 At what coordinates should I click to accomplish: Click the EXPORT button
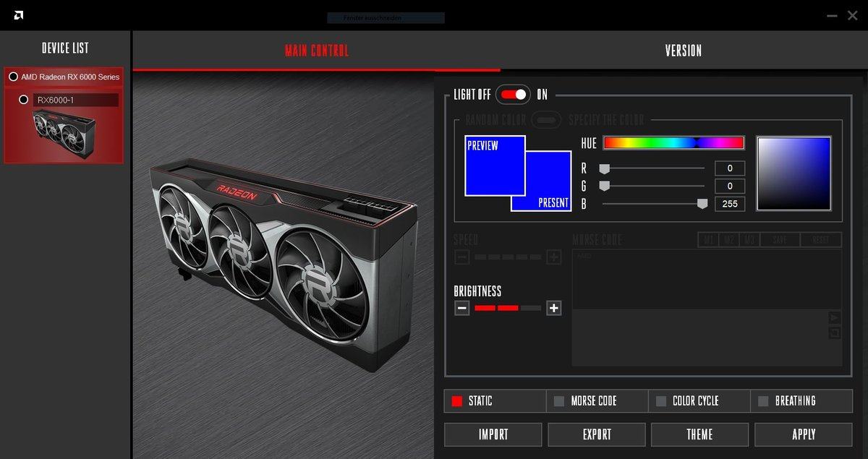click(x=597, y=434)
